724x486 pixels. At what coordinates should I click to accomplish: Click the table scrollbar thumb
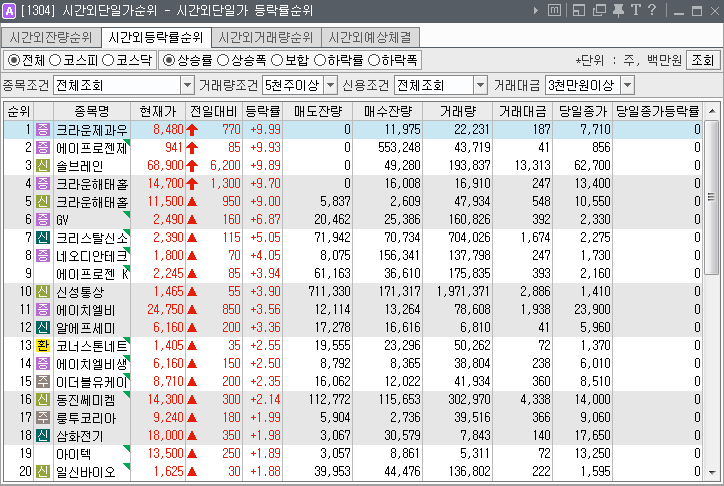point(712,198)
